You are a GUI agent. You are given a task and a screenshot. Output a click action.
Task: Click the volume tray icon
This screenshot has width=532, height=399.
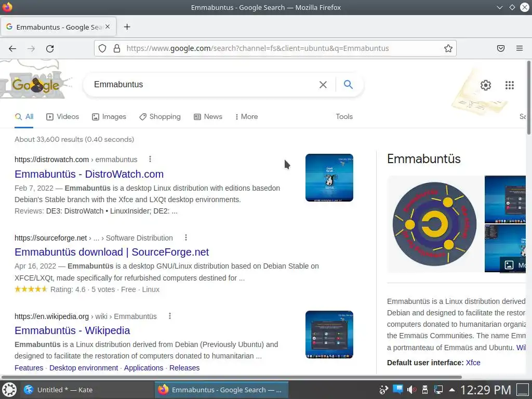tap(411, 390)
